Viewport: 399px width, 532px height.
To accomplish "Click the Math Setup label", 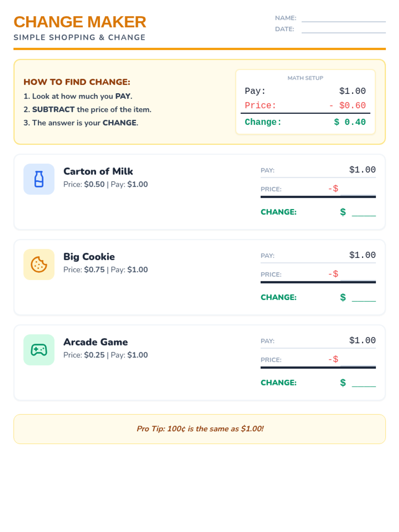I will coord(305,78).
